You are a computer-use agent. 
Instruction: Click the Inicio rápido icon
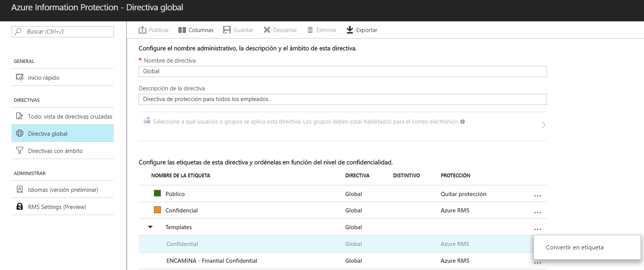click(19, 77)
